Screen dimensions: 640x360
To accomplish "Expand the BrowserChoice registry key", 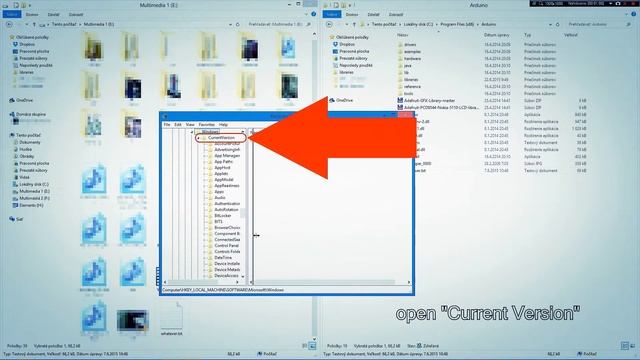I will [x=205, y=228].
